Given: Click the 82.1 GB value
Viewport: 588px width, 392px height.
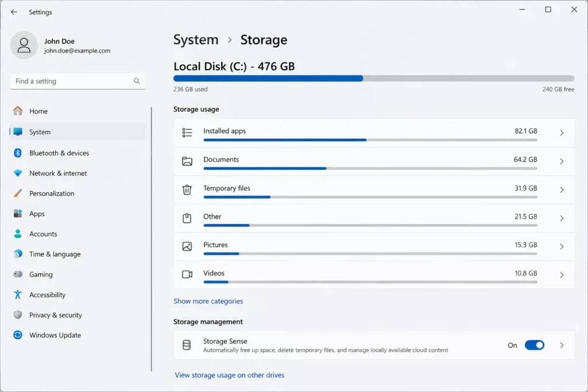Looking at the screenshot, I should [x=526, y=131].
